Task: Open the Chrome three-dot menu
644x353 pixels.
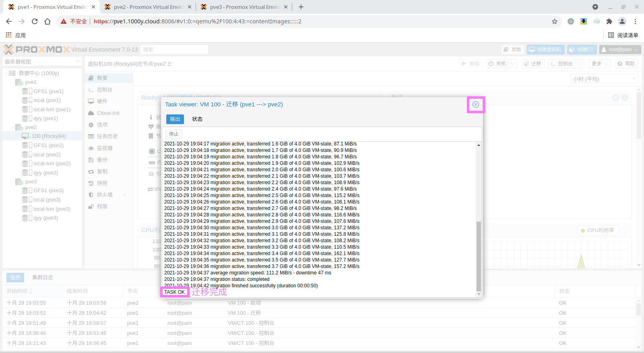Action: [635, 21]
